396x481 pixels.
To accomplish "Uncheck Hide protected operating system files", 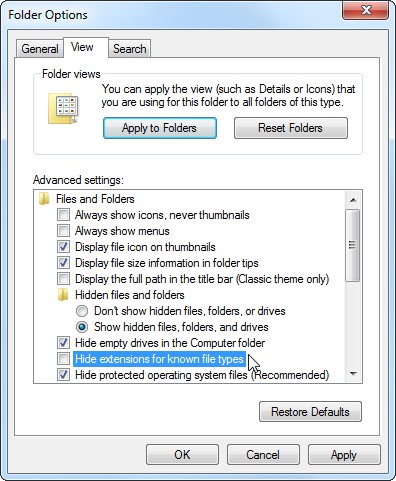I will click(63, 375).
